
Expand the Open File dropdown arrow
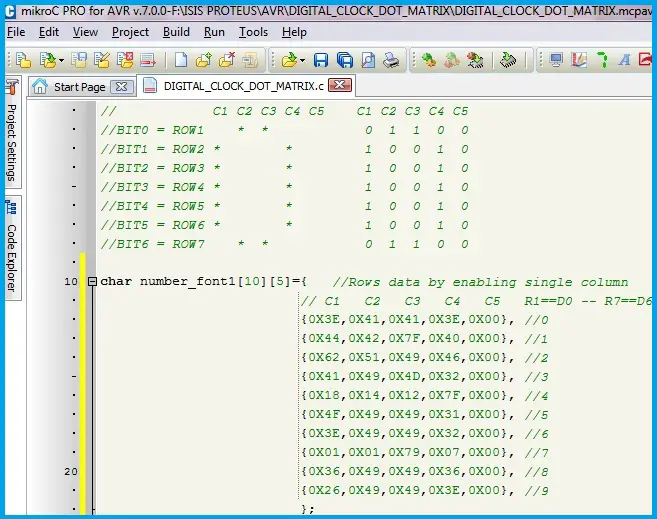(x=302, y=61)
